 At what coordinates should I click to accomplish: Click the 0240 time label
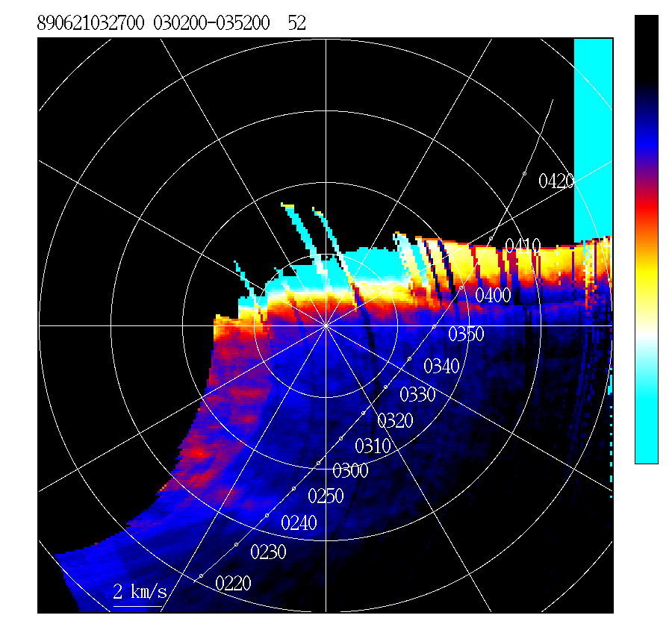click(x=299, y=522)
